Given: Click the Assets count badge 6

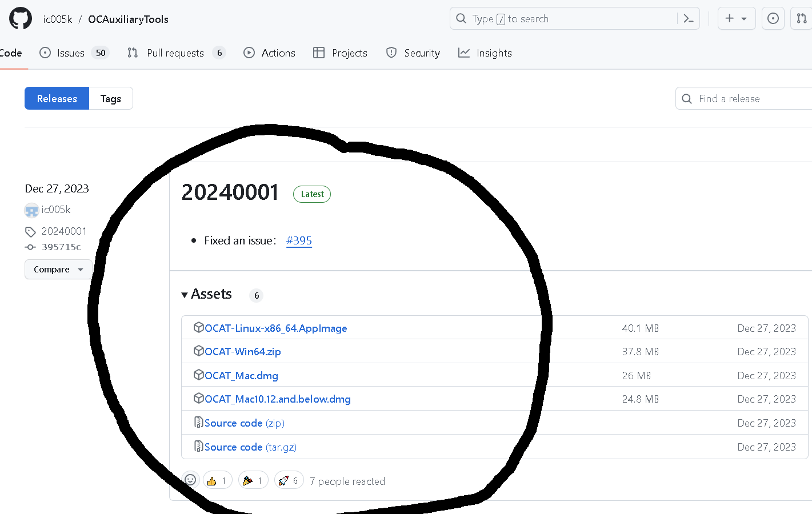Looking at the screenshot, I should click(257, 295).
